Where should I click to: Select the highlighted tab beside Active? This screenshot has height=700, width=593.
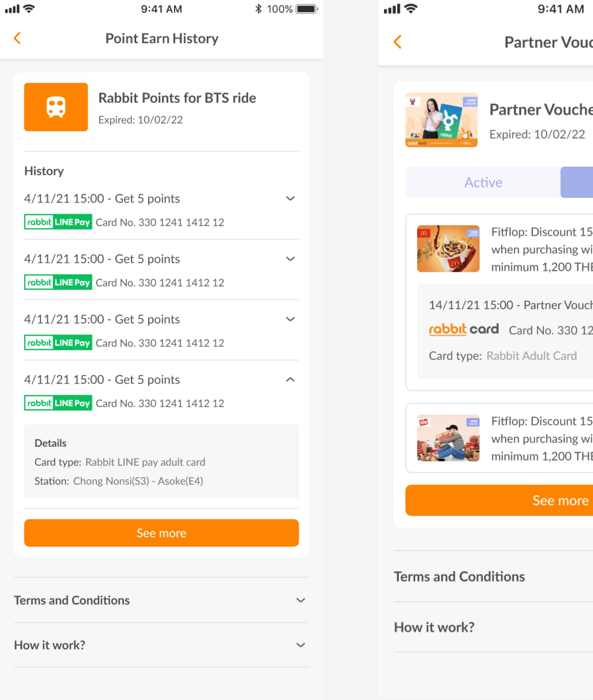577,182
